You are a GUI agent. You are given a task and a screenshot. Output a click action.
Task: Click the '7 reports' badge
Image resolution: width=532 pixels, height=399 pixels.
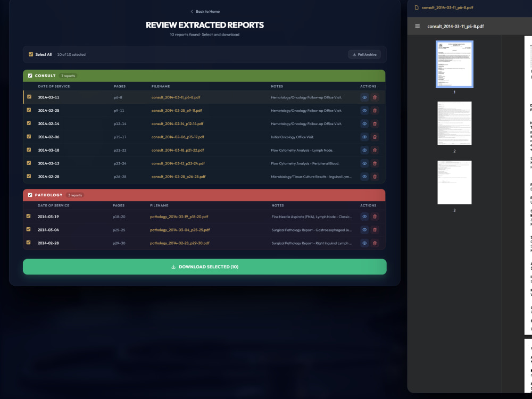(68, 76)
